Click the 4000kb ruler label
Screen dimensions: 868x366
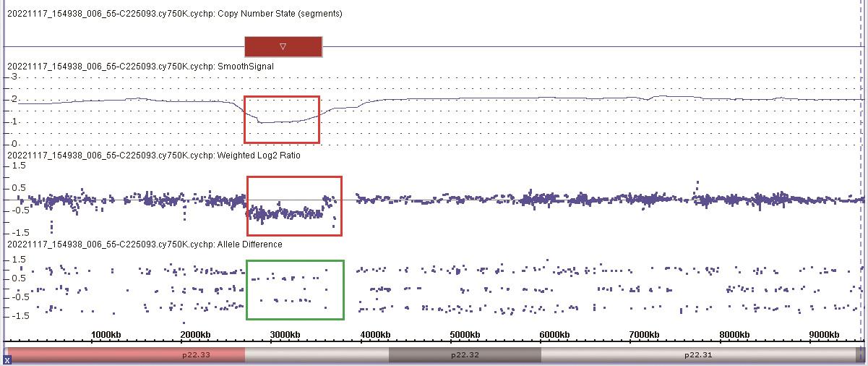click(x=375, y=335)
